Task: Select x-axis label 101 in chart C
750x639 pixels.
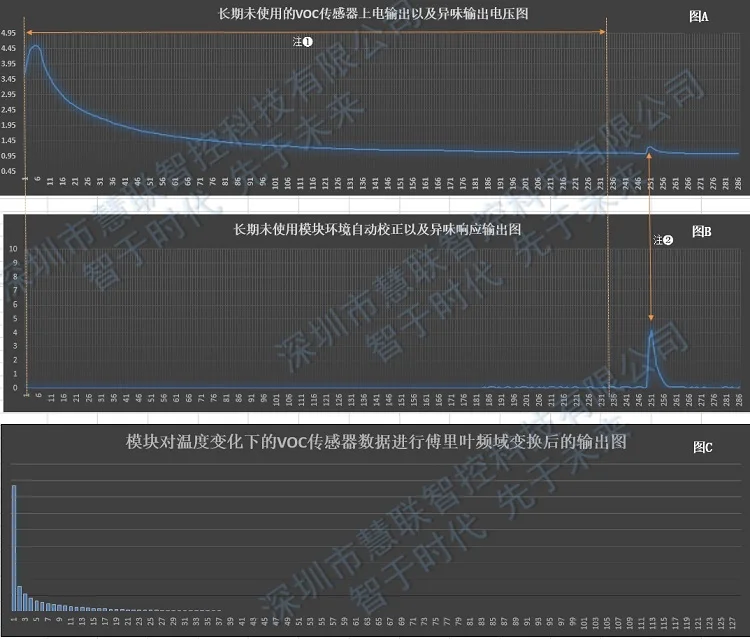Action: coord(584,622)
